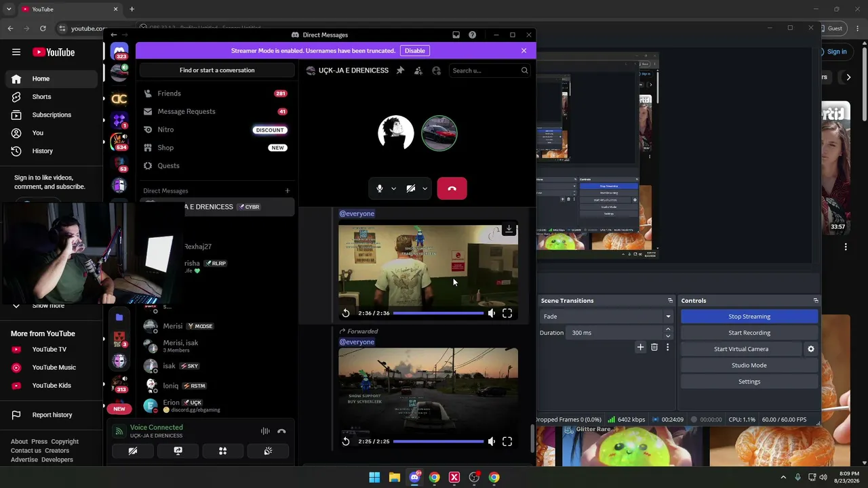Replay the first video (2:36)
The image size is (868, 488).
click(346, 313)
